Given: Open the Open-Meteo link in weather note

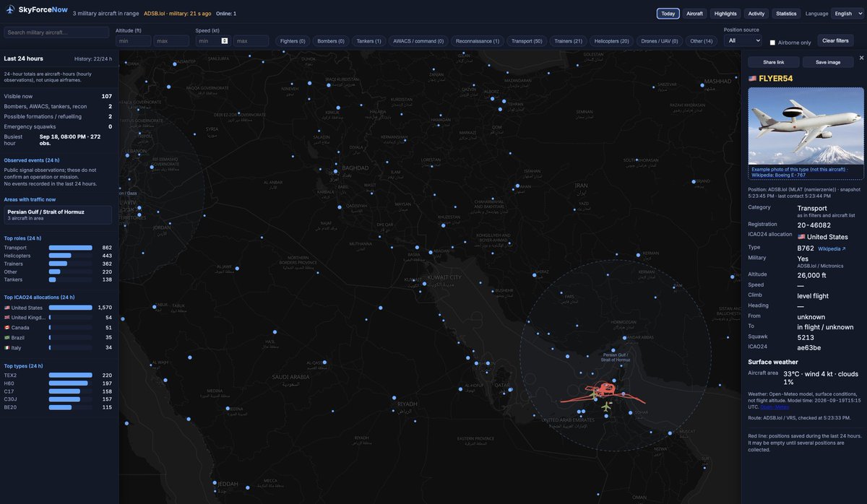Looking at the screenshot, I should pyautogui.click(x=775, y=407).
